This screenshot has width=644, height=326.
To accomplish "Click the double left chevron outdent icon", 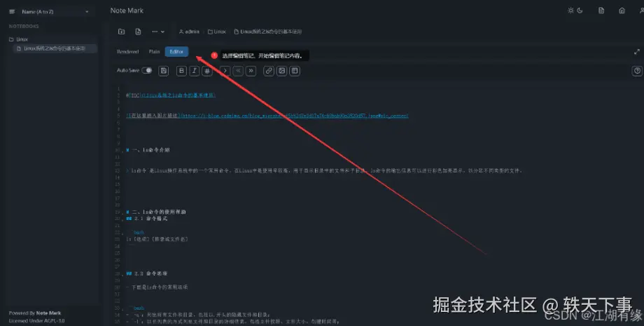I will tap(238, 71).
